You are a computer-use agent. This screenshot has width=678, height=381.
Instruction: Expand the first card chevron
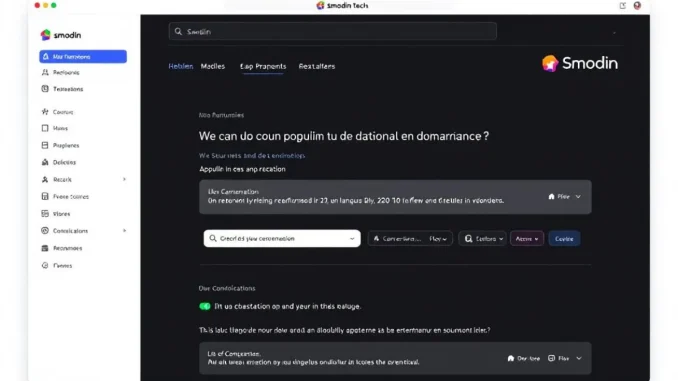[x=578, y=197]
